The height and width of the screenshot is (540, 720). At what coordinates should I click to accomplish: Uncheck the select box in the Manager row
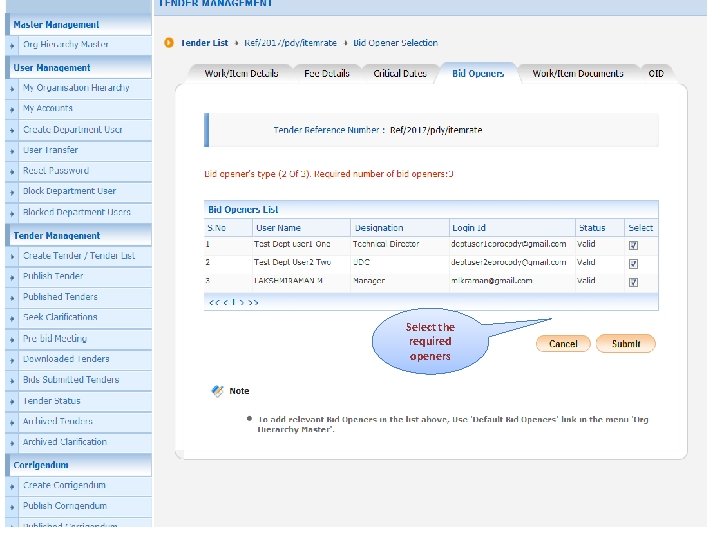[x=633, y=282]
